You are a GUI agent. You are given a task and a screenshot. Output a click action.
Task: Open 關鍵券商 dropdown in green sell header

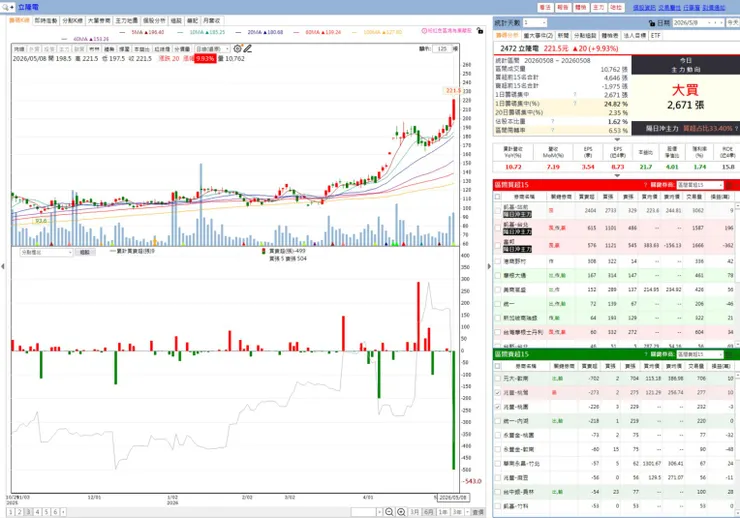700,354
